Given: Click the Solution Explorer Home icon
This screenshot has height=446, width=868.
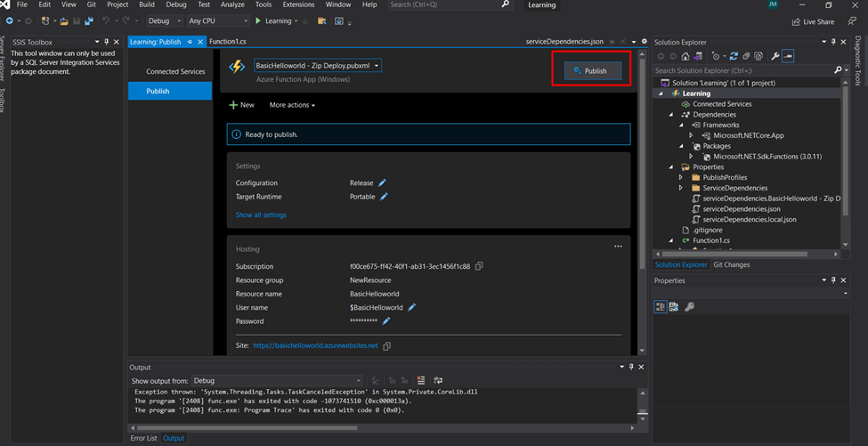Looking at the screenshot, I should click(x=685, y=56).
